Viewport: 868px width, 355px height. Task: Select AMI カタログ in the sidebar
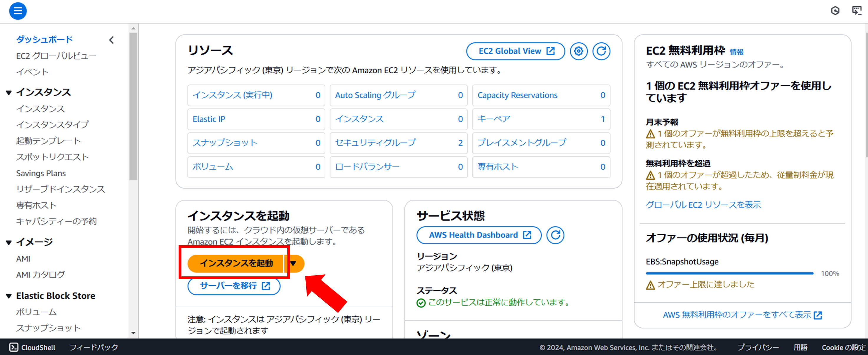coord(40,275)
